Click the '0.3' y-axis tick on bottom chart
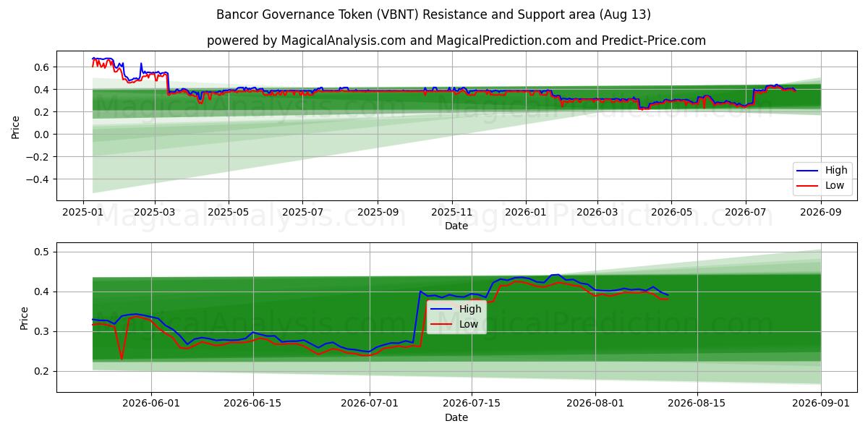Screen dimensions: 868x434 [x=41, y=331]
